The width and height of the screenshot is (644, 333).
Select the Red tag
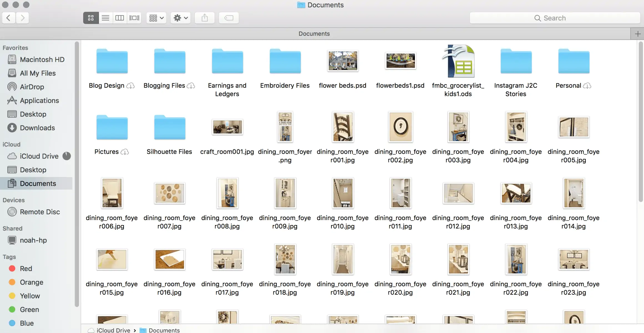36,268
